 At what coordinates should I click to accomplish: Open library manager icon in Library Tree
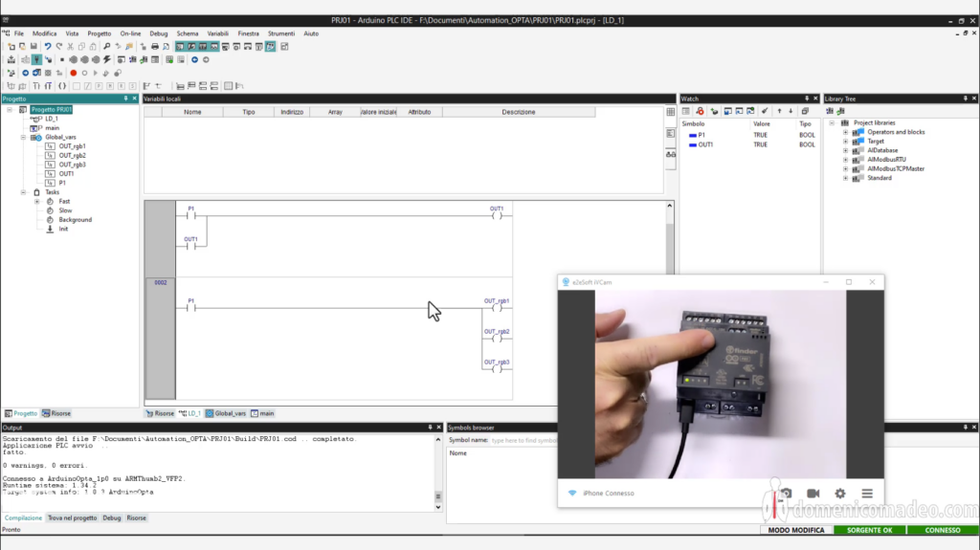coord(830,111)
